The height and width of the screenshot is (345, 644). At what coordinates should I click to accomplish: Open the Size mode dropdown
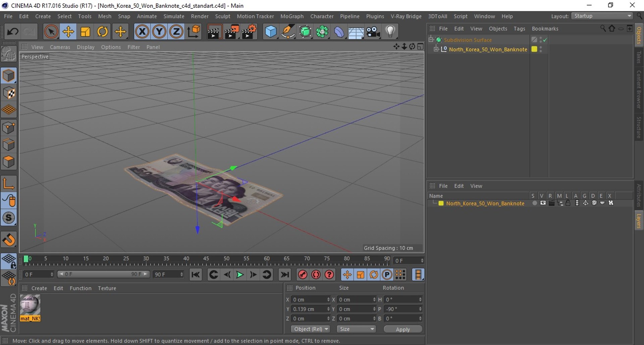tap(356, 329)
